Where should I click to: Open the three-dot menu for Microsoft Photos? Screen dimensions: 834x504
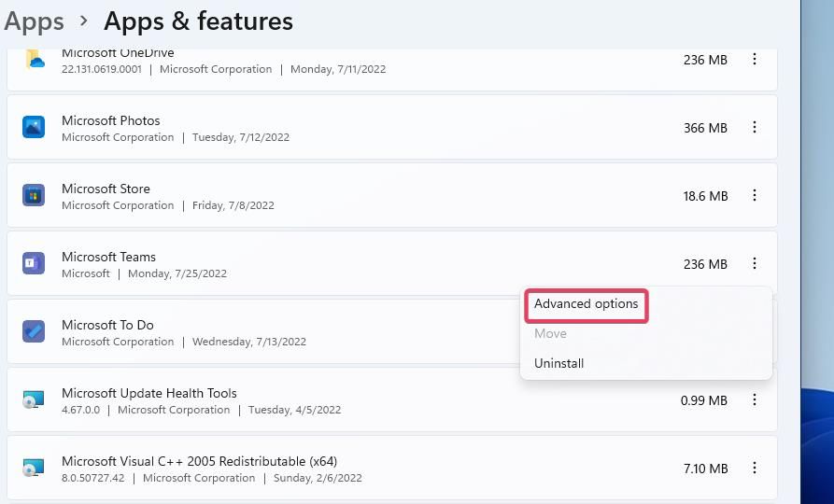pos(755,127)
